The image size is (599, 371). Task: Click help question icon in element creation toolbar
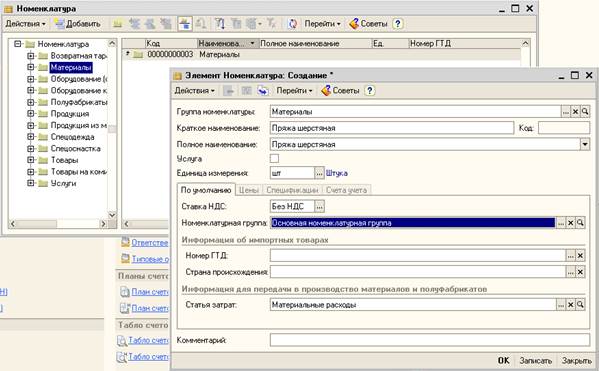tap(369, 91)
